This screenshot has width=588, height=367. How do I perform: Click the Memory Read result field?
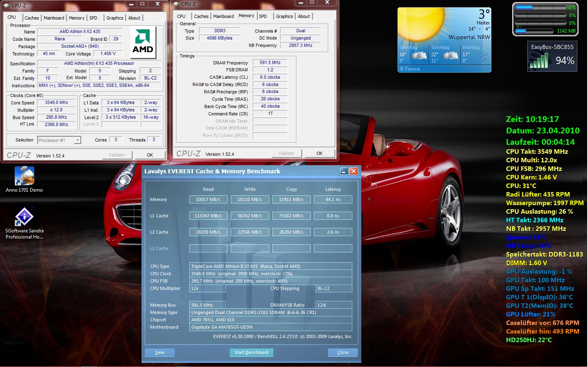pos(208,199)
